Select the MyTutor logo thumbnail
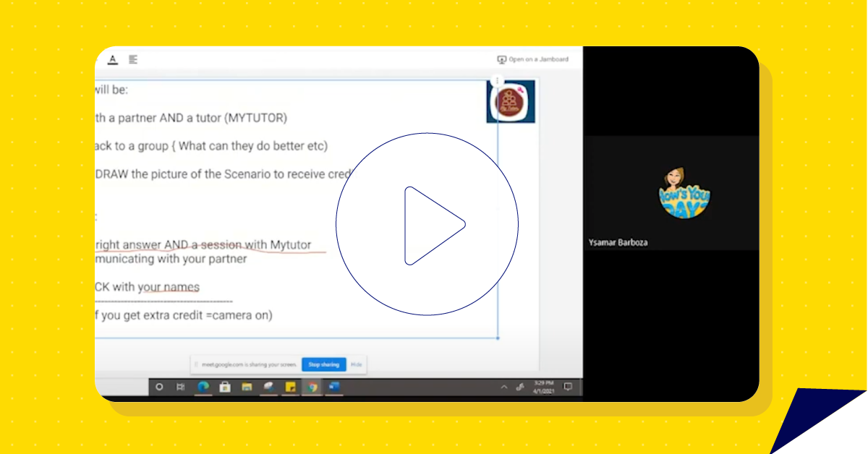The width and height of the screenshot is (868, 454). click(x=511, y=102)
